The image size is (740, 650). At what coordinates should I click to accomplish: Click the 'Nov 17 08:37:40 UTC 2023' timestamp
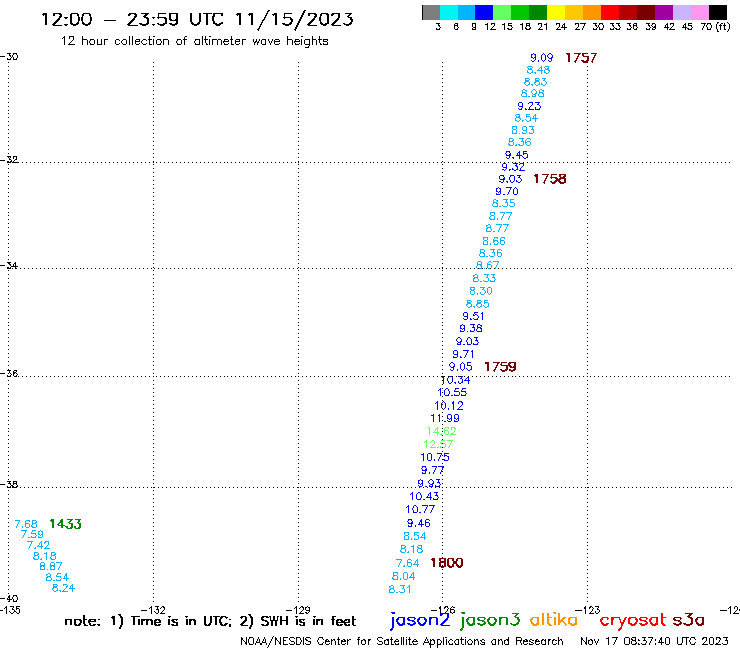[654, 641]
